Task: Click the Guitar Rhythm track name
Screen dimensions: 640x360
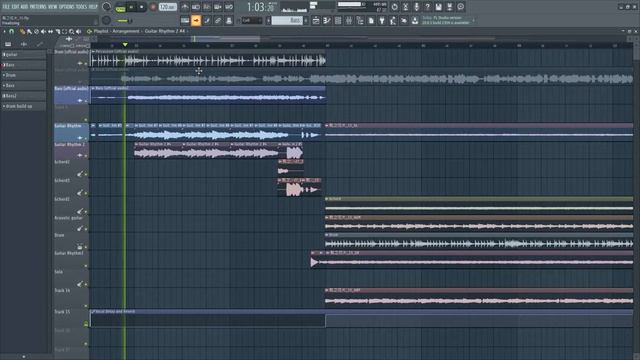Action: [68, 126]
